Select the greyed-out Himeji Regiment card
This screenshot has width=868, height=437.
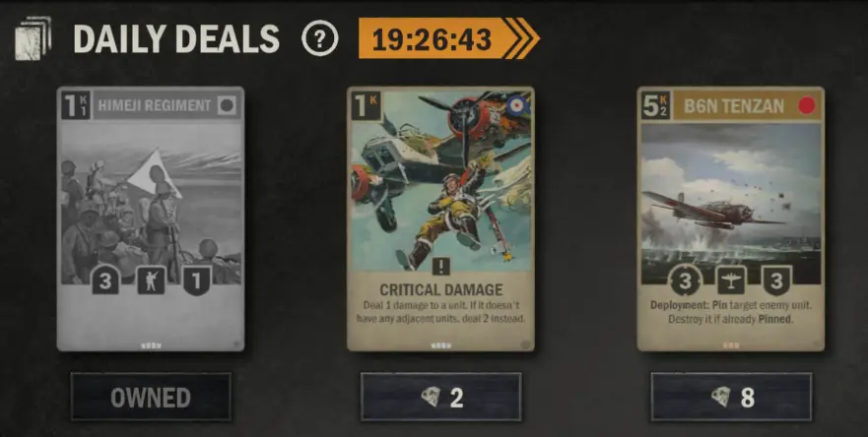(x=151, y=218)
